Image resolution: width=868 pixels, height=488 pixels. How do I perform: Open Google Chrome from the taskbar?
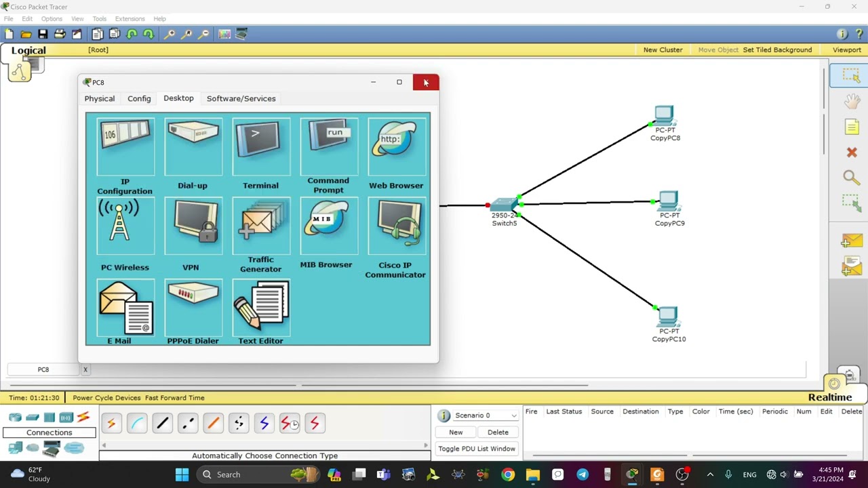[508, 474]
